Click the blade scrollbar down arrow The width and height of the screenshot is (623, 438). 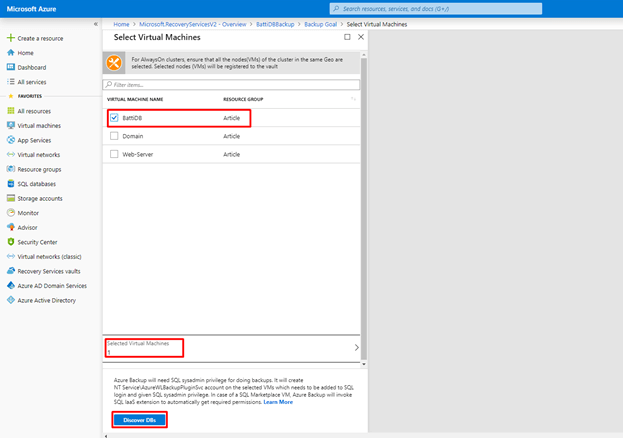(x=364, y=364)
